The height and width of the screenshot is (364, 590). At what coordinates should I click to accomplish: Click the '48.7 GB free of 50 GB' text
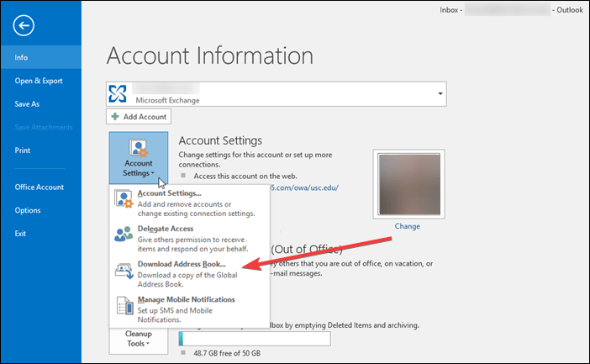[x=227, y=353]
